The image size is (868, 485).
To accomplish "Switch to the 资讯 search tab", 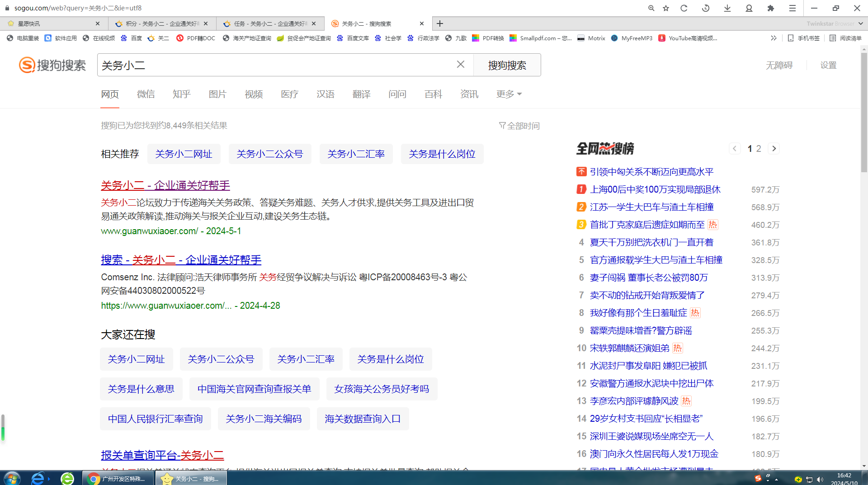I will point(469,94).
